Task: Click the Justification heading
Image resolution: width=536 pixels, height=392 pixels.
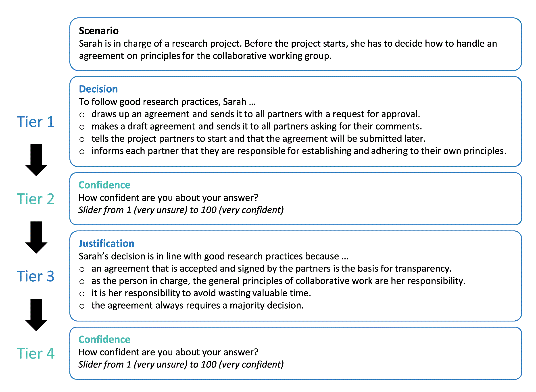Action: [106, 244]
